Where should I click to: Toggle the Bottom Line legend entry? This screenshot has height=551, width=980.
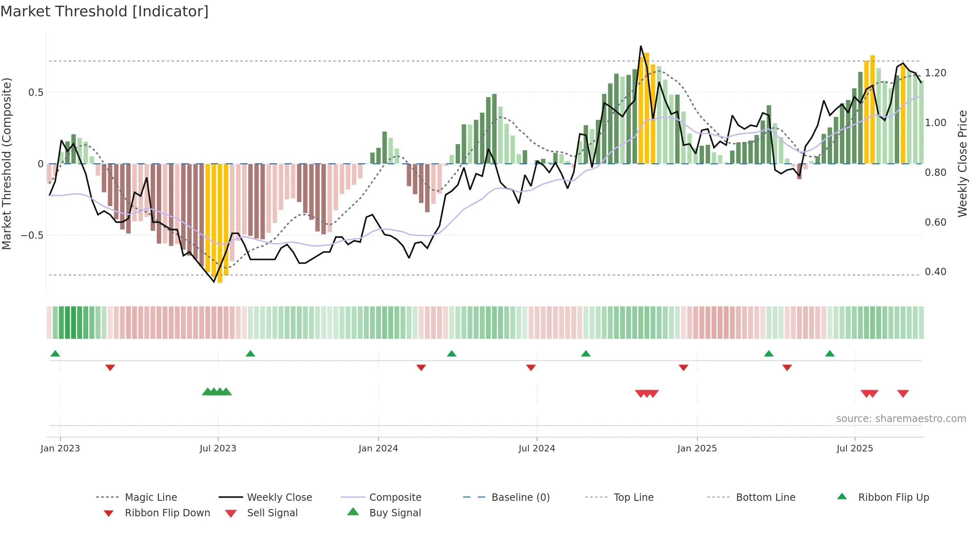751,497
